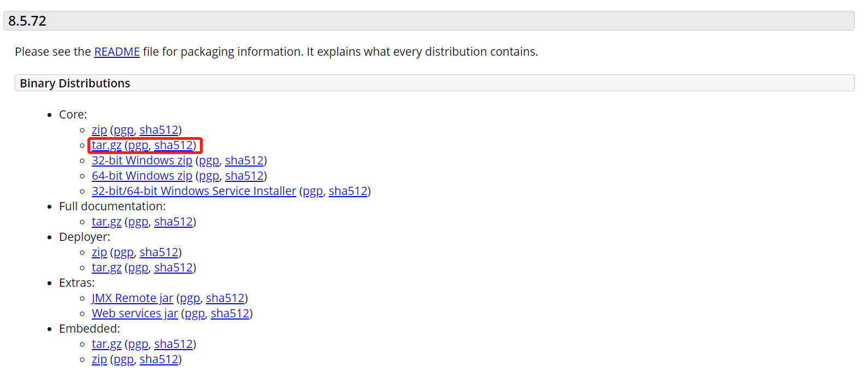The height and width of the screenshot is (372, 868).
Task: Download the Embedded zip file
Action: (x=99, y=359)
